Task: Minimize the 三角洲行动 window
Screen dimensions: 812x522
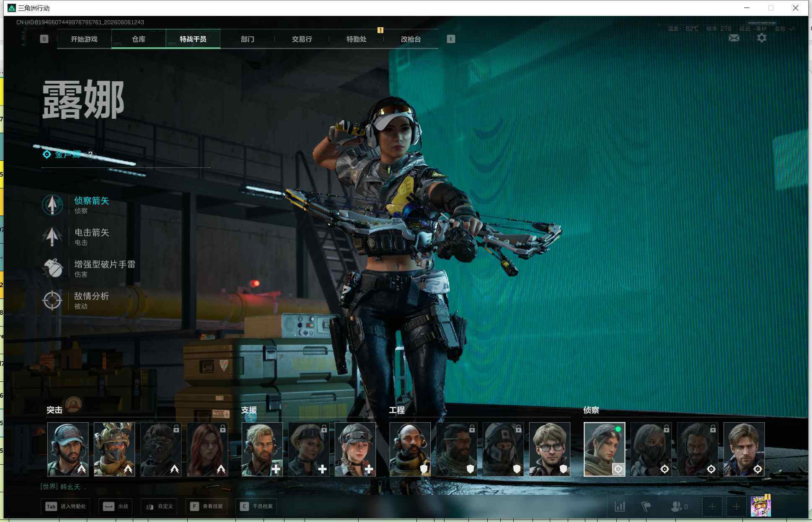Action: (747, 8)
